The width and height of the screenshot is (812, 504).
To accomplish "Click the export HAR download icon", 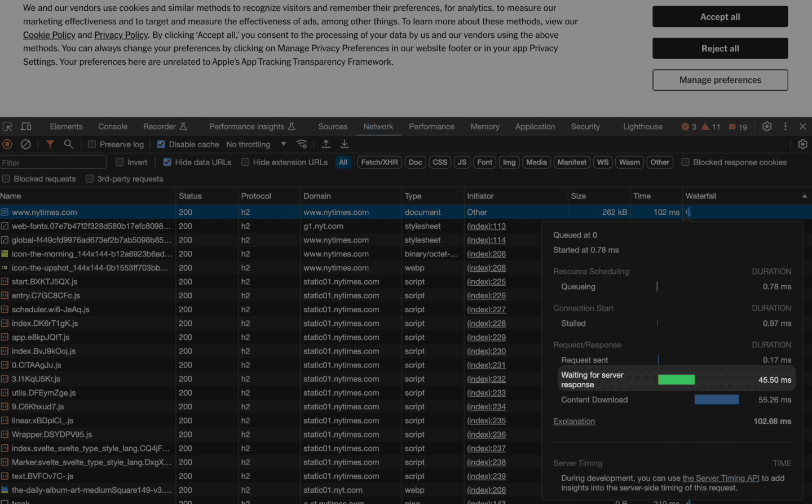I will pos(344,144).
